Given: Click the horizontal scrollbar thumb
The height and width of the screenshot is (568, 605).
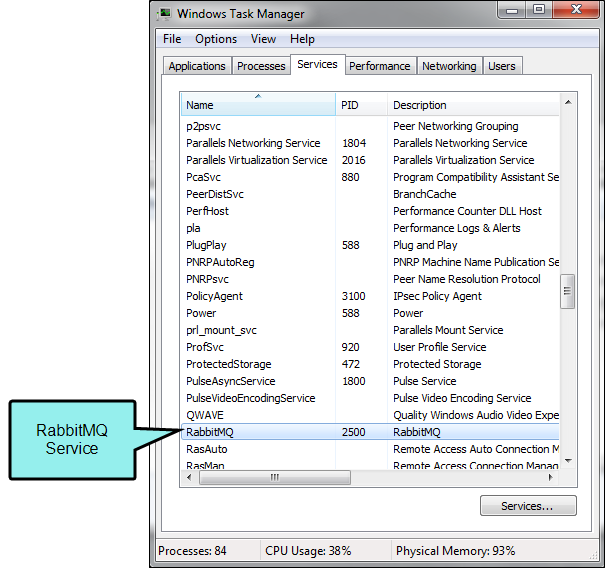Looking at the screenshot, I should [x=275, y=477].
